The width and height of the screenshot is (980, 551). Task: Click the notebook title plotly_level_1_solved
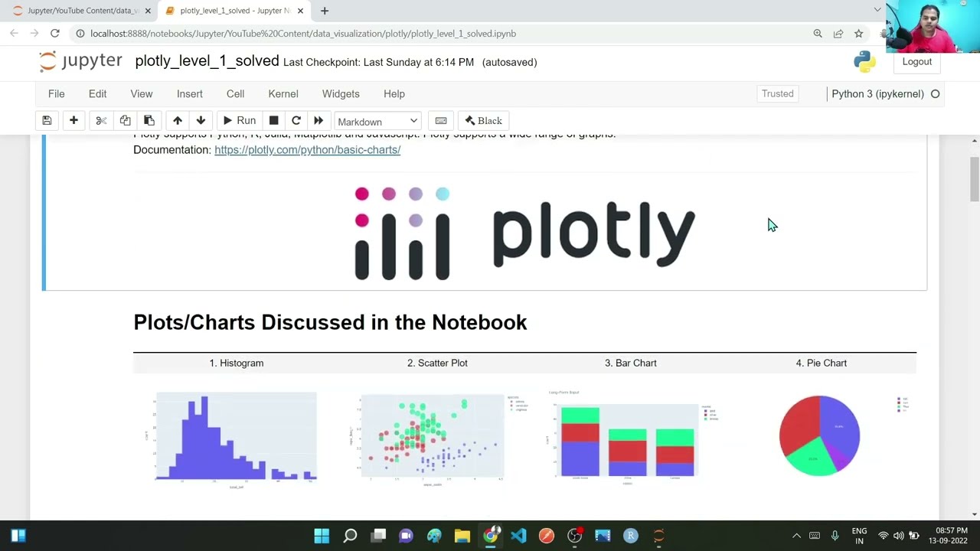pos(207,61)
